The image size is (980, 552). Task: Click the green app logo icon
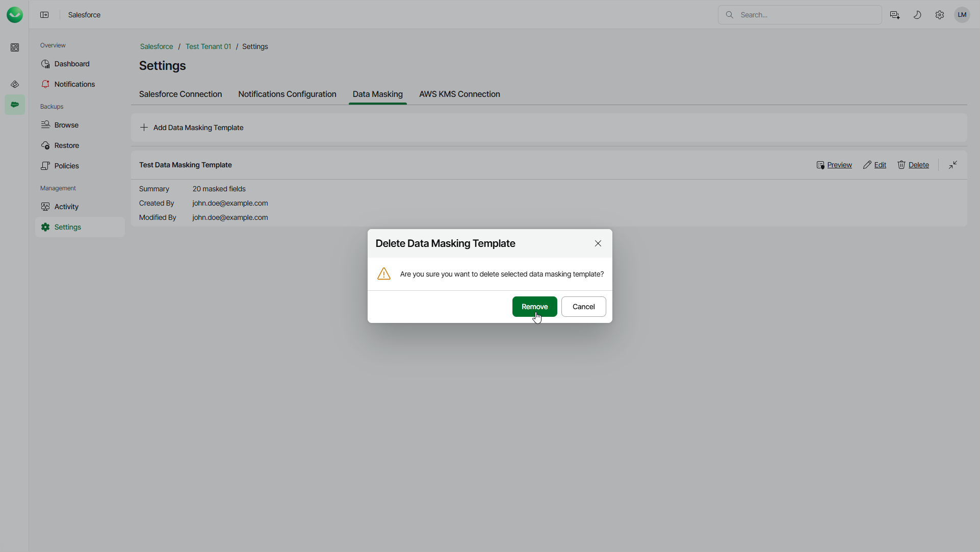[x=15, y=15]
